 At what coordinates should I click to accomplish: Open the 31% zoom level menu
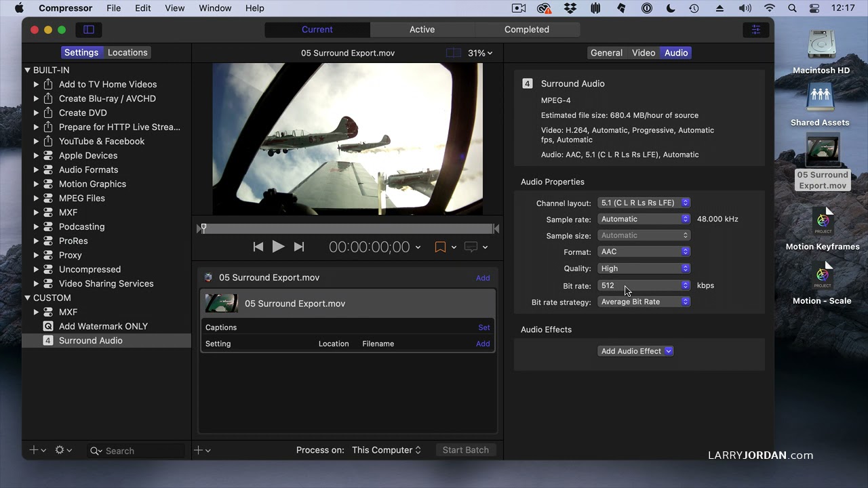(480, 53)
